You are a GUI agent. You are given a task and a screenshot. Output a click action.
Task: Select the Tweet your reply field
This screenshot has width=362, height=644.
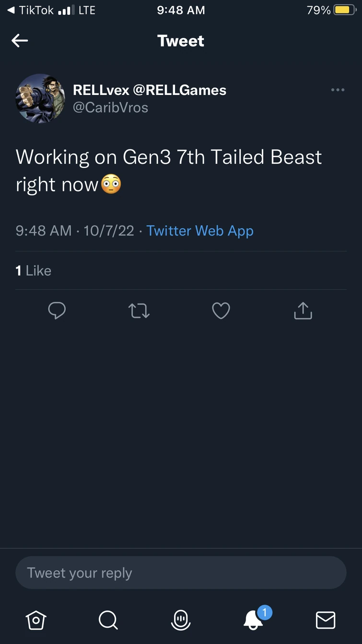pyautogui.click(x=181, y=572)
